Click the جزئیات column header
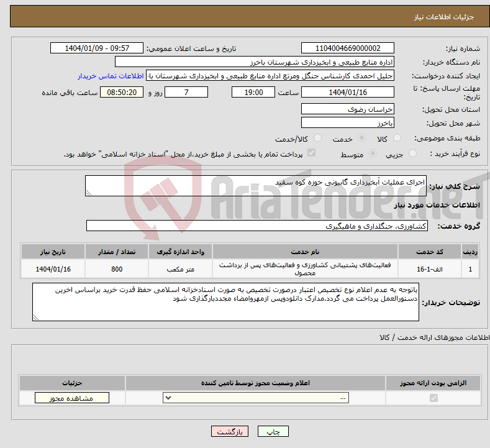Screen dimensions: 490x448 (x=72, y=383)
